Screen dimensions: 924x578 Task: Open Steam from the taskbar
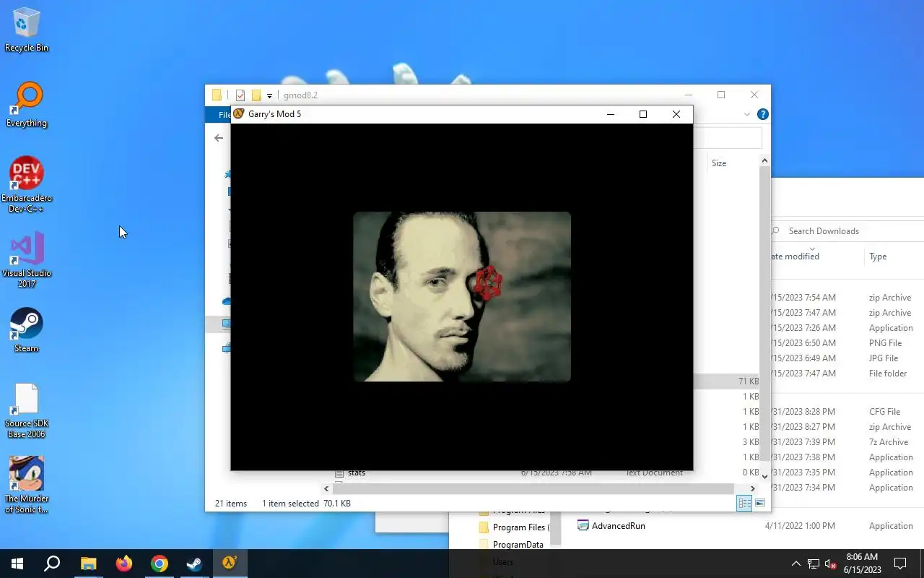click(195, 564)
